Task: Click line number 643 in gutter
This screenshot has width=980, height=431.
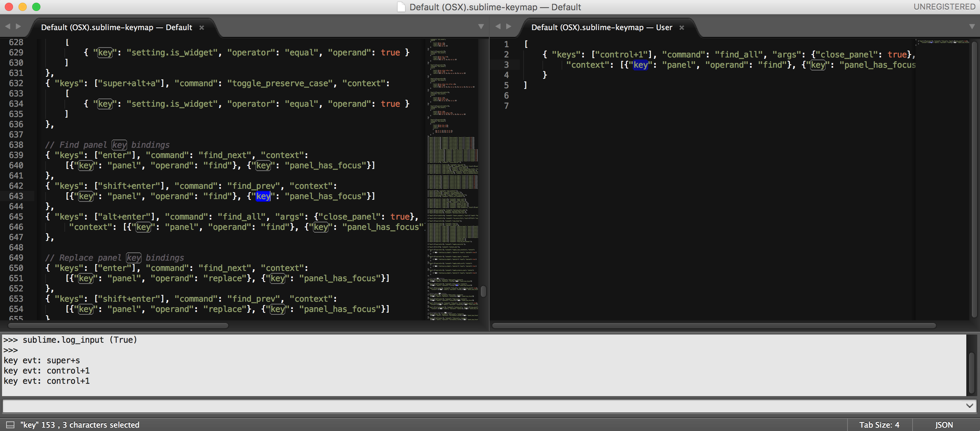Action: (16, 196)
